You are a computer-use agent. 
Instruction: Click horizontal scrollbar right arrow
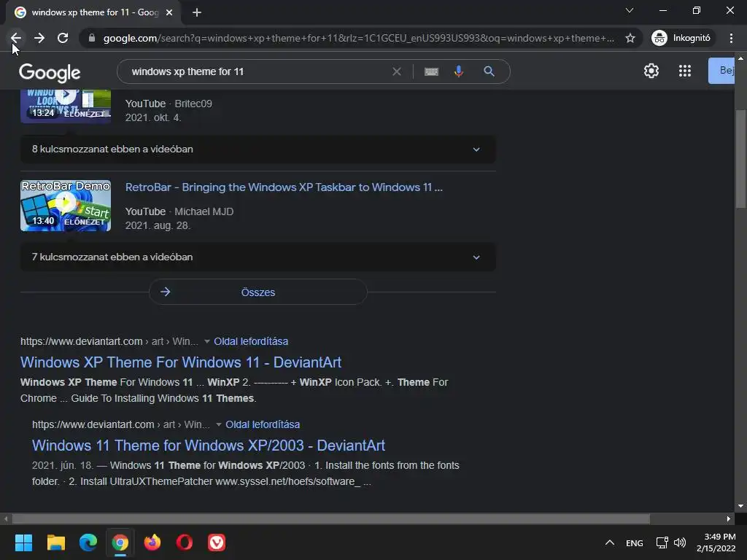tap(729, 518)
